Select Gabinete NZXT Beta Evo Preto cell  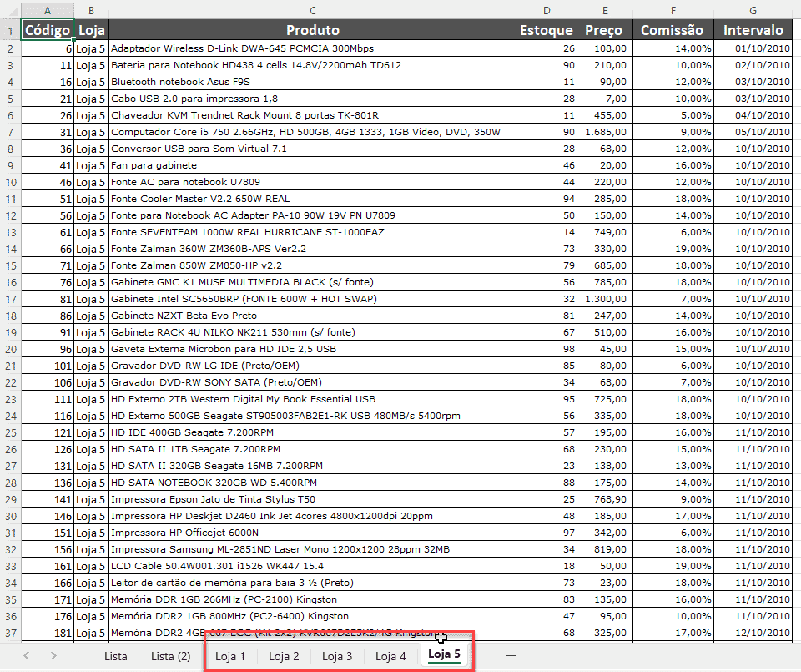[x=313, y=316]
